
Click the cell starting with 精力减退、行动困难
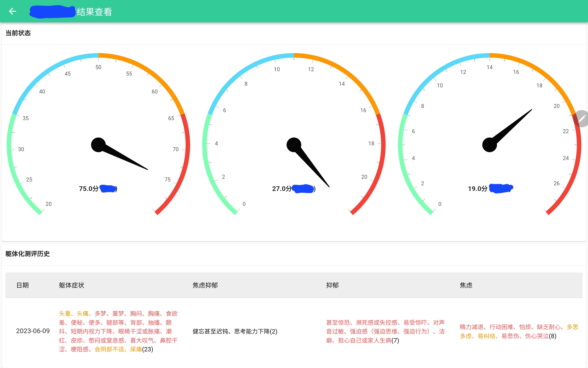519,331
